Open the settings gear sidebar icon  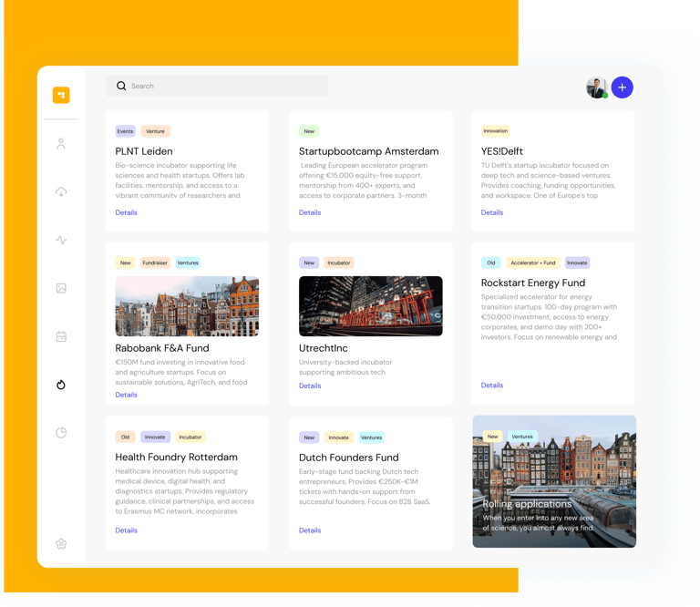tap(61, 543)
